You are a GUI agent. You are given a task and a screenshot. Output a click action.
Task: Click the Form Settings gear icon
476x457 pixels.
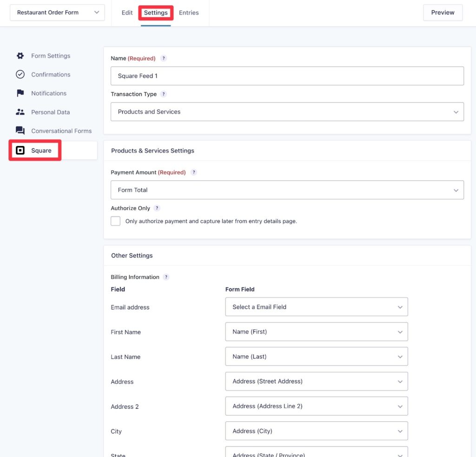tap(20, 55)
